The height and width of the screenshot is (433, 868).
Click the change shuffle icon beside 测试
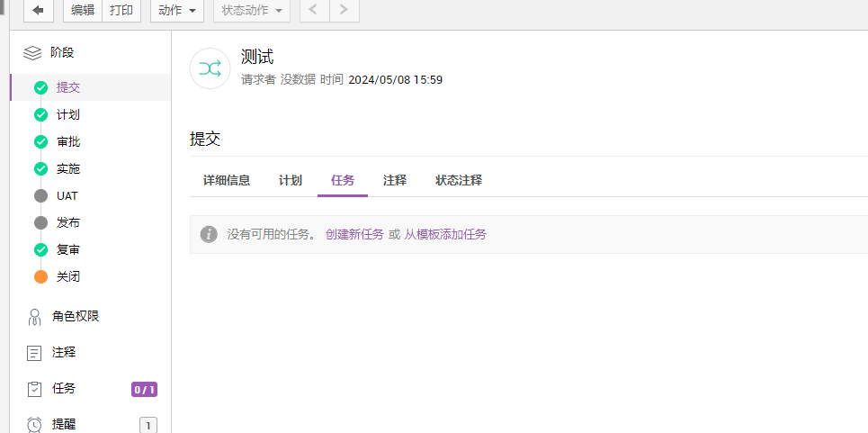(x=210, y=68)
